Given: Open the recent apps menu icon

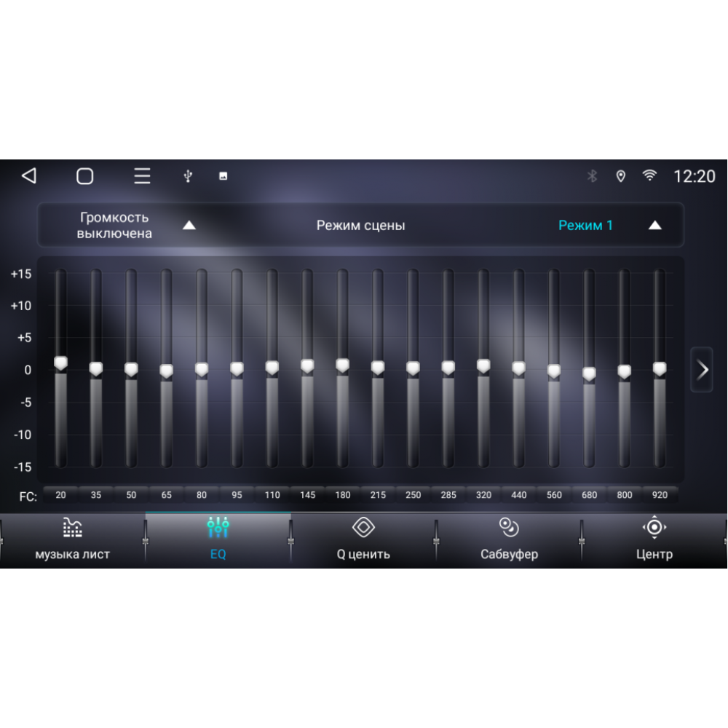Looking at the screenshot, I should 142,176.
